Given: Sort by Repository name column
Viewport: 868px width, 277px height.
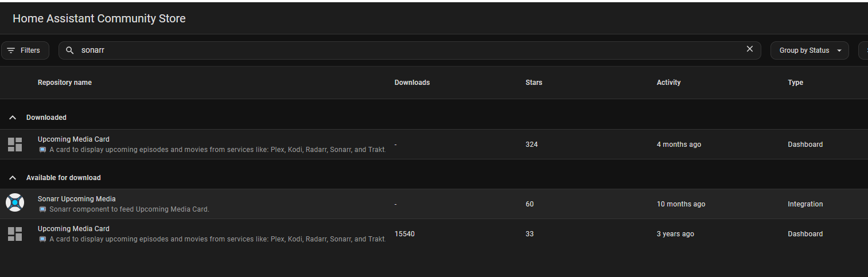Looking at the screenshot, I should 65,83.
